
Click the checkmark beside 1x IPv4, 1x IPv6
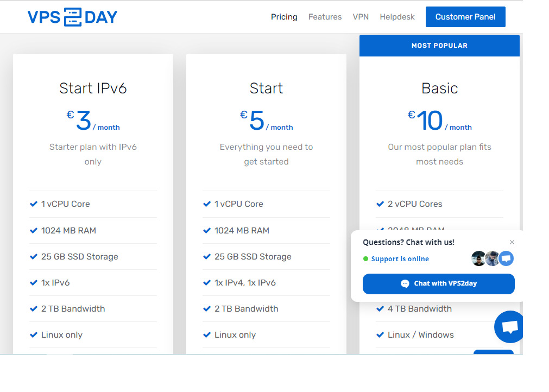click(x=207, y=282)
